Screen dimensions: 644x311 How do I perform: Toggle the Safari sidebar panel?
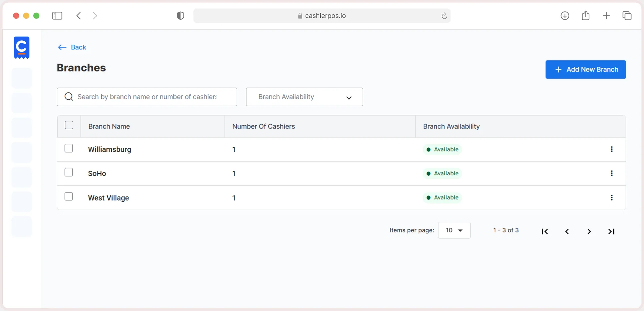pos(57,16)
